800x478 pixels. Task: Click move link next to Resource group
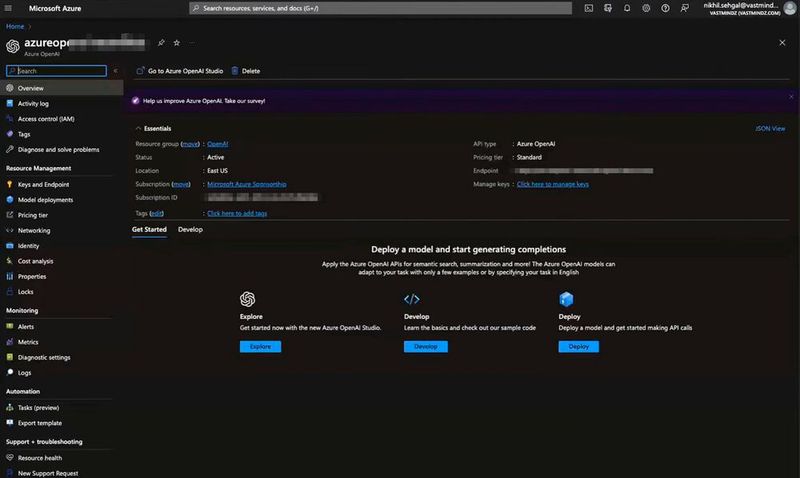point(190,144)
